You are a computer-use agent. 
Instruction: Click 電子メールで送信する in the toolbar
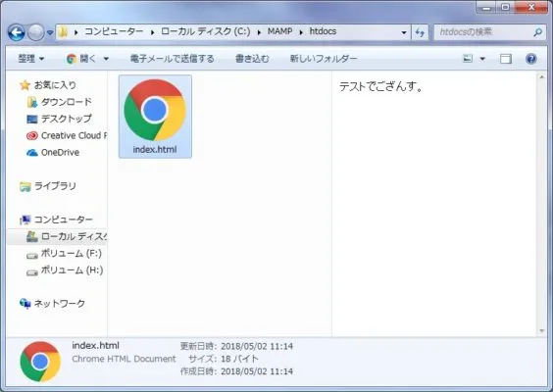(x=173, y=59)
